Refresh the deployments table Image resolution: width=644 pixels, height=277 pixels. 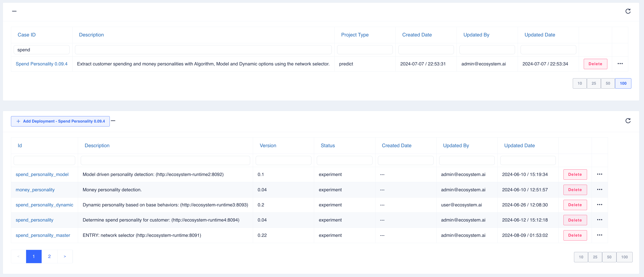628,121
